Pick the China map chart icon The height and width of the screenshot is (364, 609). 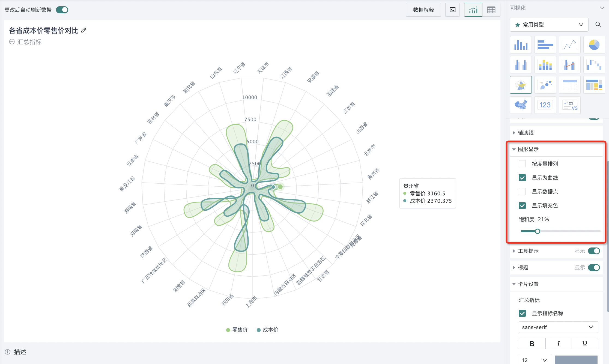coord(521,105)
